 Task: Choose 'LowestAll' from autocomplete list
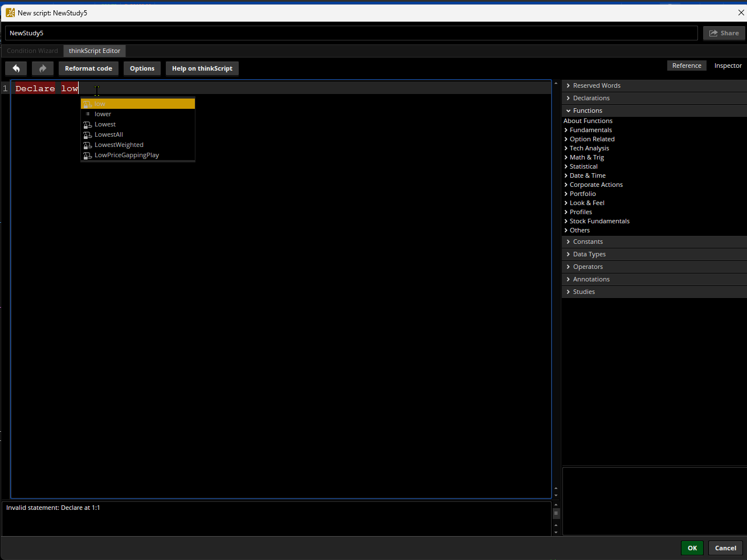click(x=138, y=134)
